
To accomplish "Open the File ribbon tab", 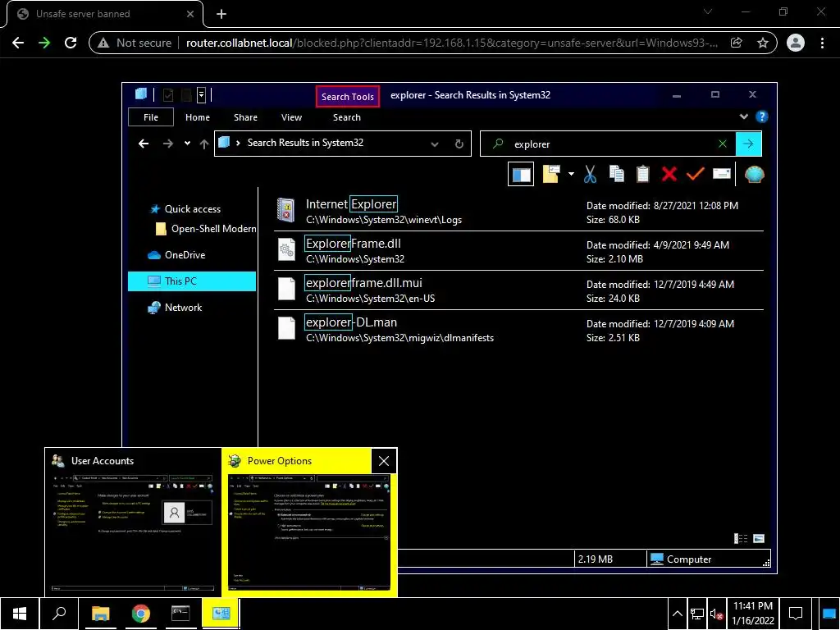I will click(x=151, y=117).
